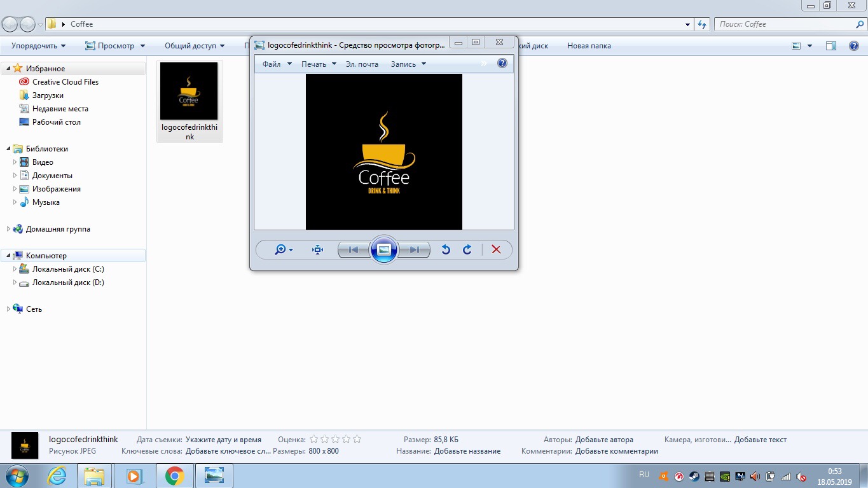
Task: Open photo viewer help icon
Action: point(502,64)
